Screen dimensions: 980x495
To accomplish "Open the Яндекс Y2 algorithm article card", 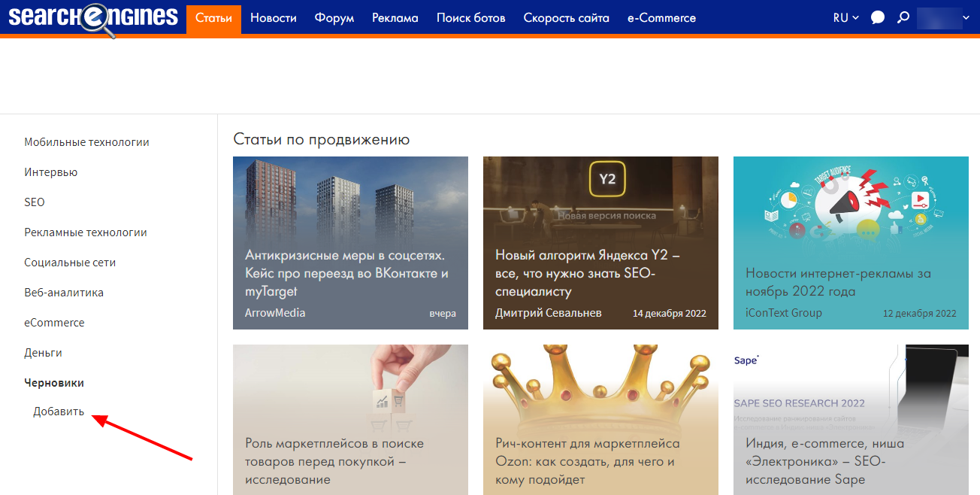I will (600, 243).
